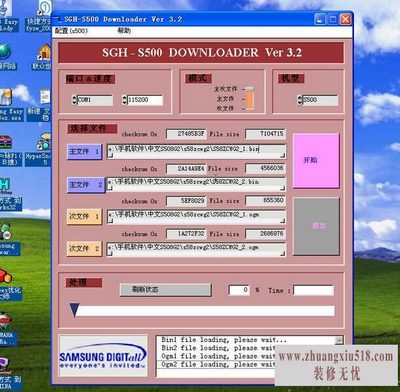Step the 115200 baud rate arrows
400x392 pixels.
[x=125, y=100]
